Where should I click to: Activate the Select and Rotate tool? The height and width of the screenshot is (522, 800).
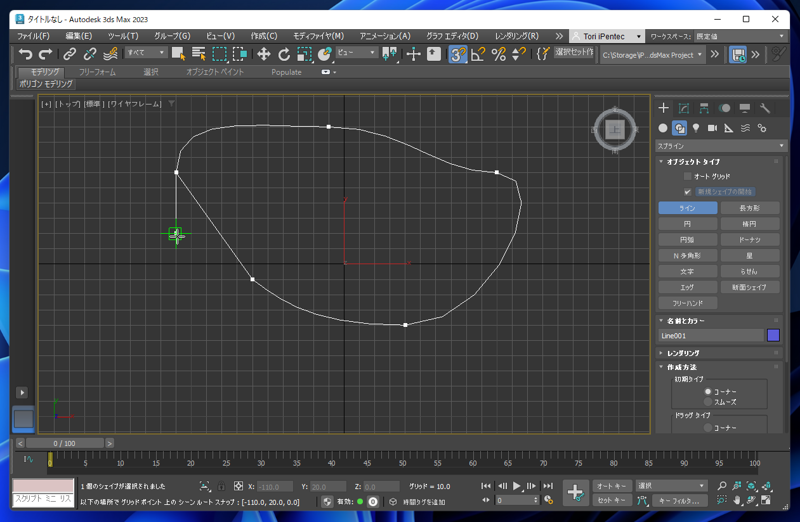[x=284, y=54]
